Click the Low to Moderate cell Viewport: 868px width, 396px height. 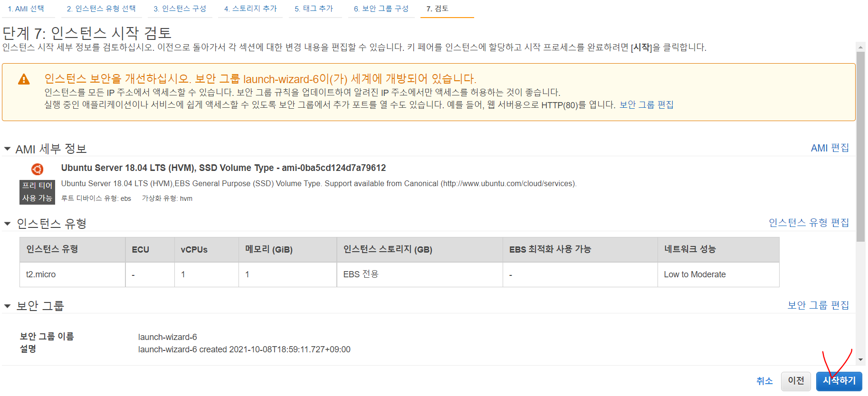pos(718,274)
